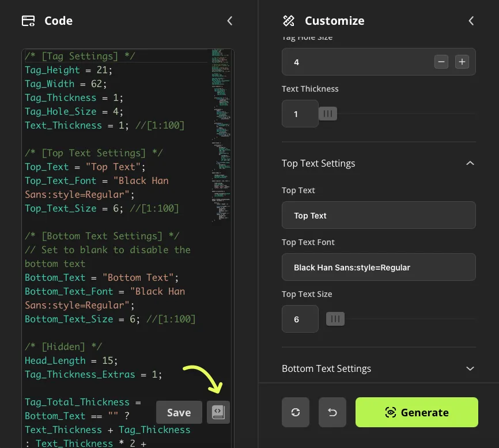Click the Top Text Font input field
Screen dimensions: 499x448
point(379,267)
